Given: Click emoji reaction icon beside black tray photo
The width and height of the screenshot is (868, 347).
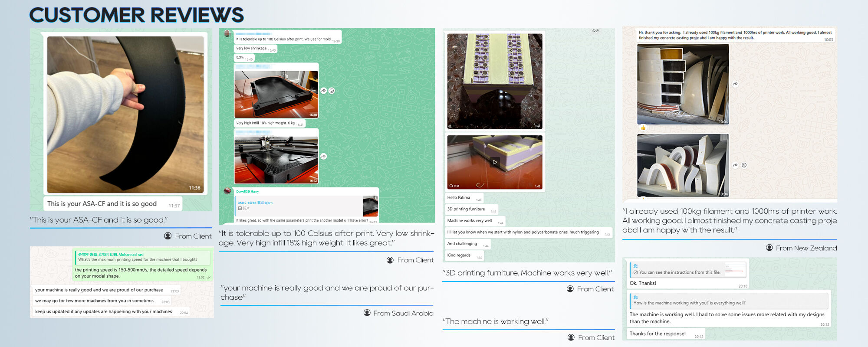Looking at the screenshot, I should [x=332, y=91].
